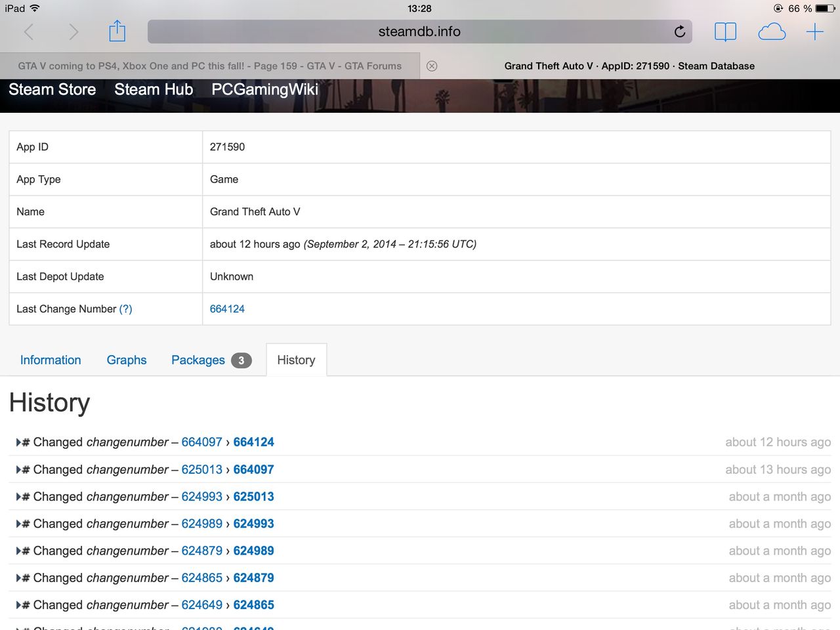Click the 'about 13 hours ago' timestamp
This screenshot has height=630, width=840.
778,470
